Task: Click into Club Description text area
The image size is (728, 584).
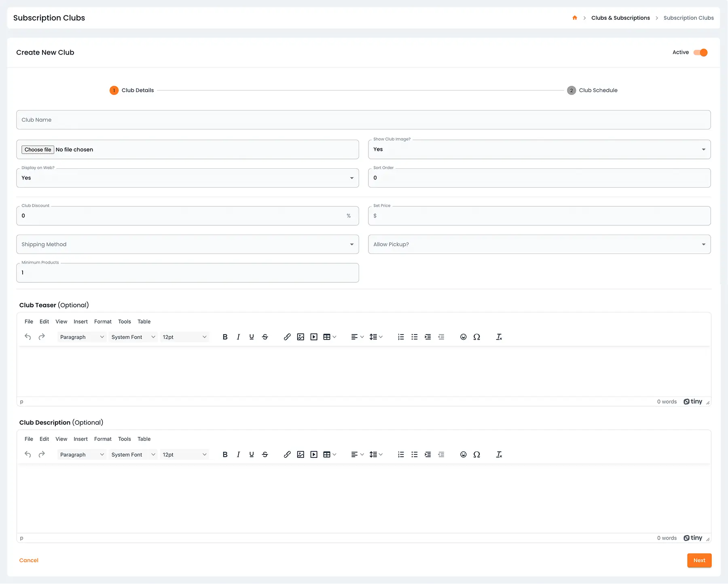Action: click(364, 498)
